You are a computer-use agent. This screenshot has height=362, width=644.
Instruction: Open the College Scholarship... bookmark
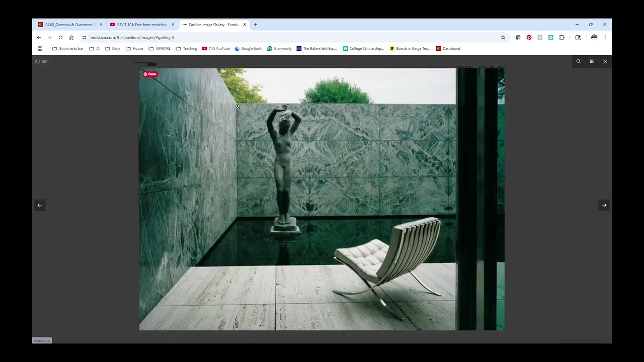tap(363, 49)
